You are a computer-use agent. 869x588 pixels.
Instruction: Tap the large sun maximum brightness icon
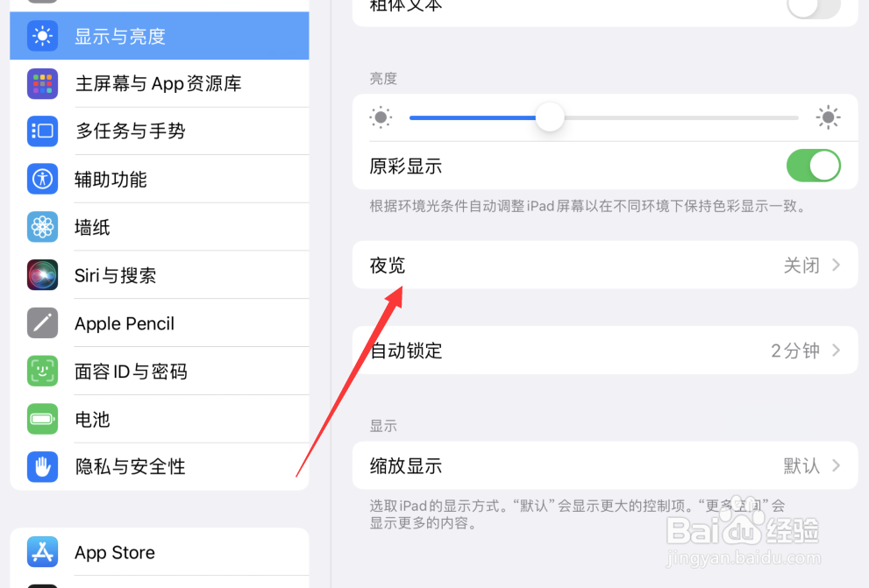coord(828,117)
